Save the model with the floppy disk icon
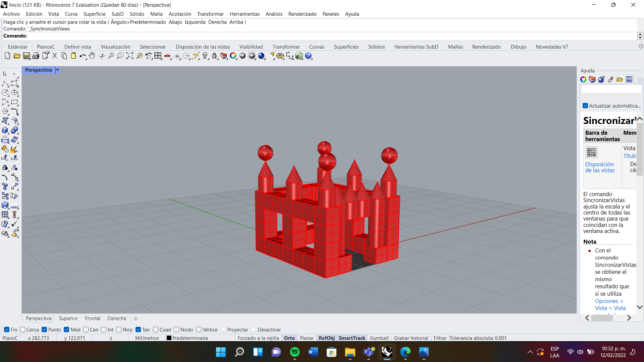Screen dimensions: 644x362 pyautogui.click(x=26, y=56)
